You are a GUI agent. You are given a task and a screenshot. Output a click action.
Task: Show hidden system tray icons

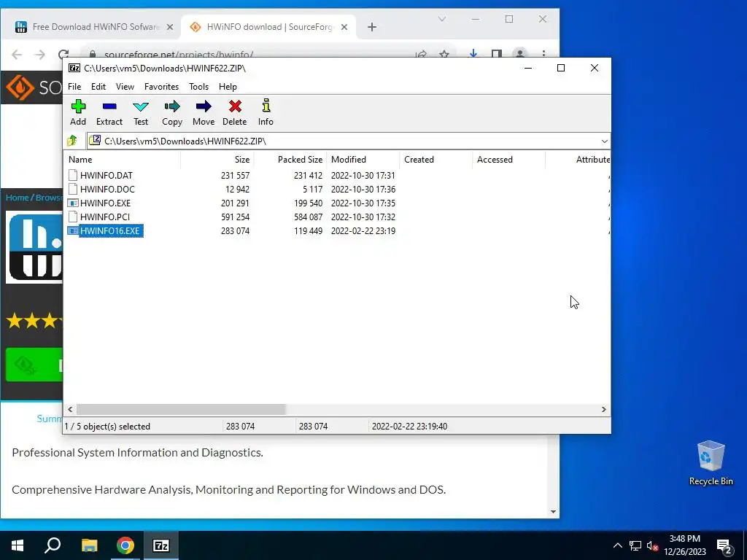coord(617,545)
